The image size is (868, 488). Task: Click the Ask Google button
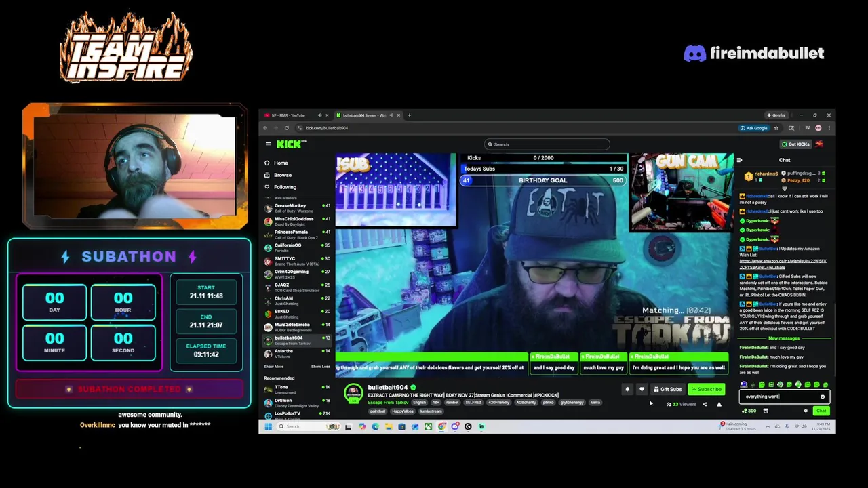click(754, 128)
